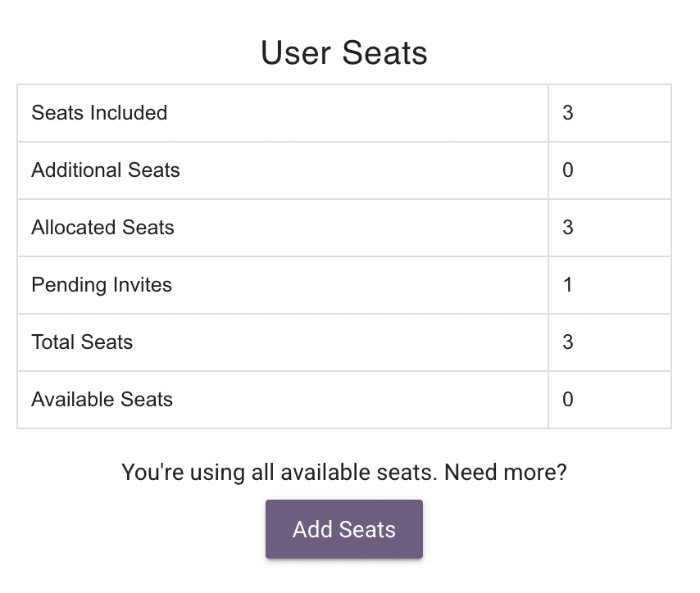Click the Add Seats button

coord(344,529)
